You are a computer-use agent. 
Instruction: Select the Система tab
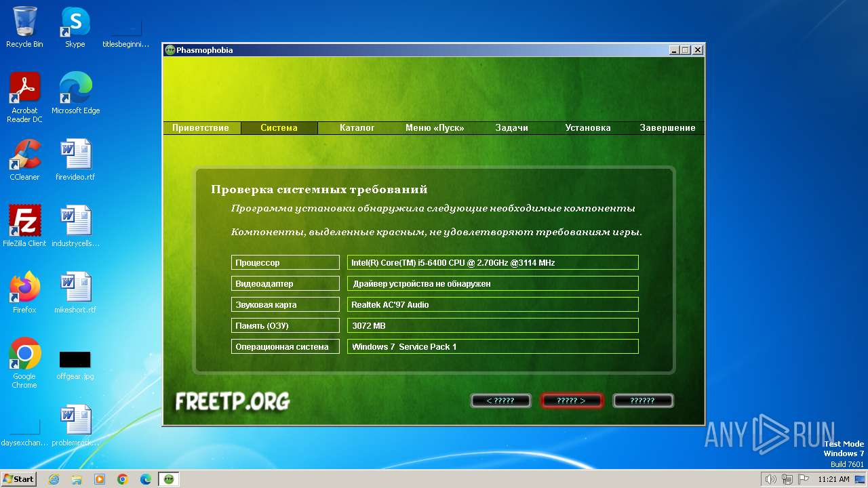coord(279,127)
